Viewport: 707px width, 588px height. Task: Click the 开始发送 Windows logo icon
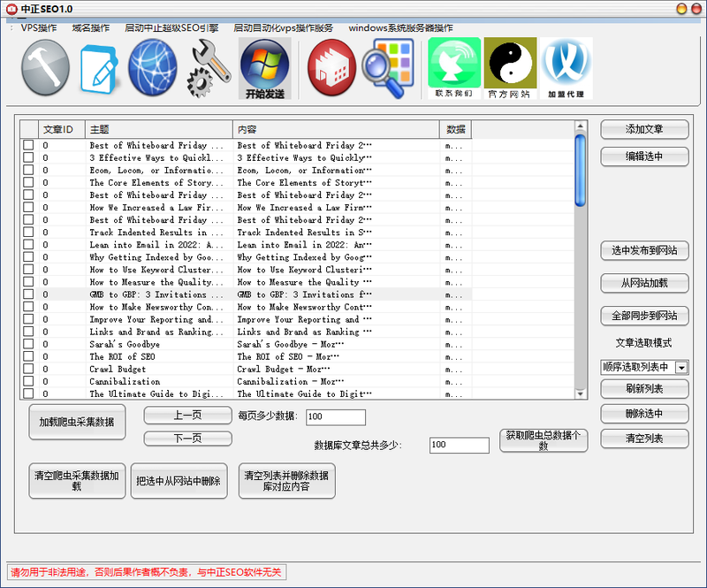(x=264, y=68)
